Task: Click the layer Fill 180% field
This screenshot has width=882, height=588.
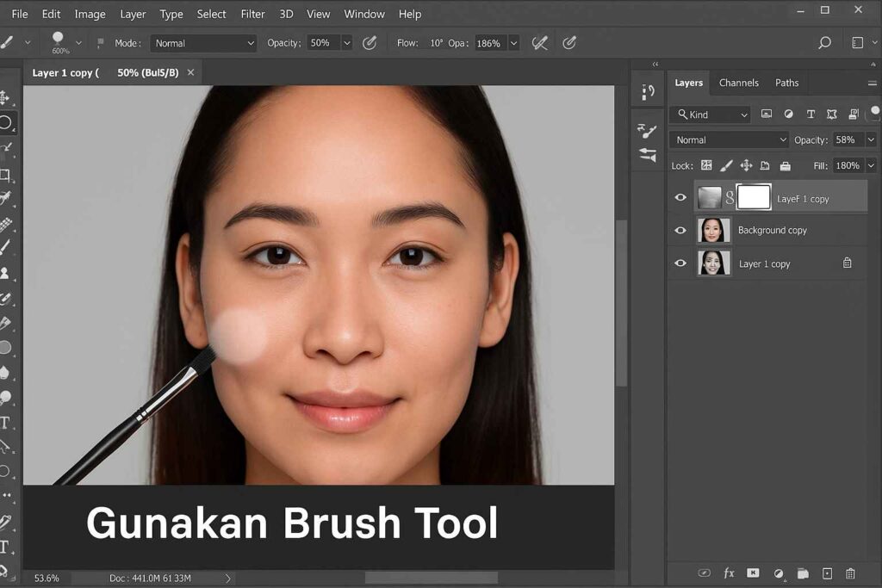Action: [x=848, y=165]
